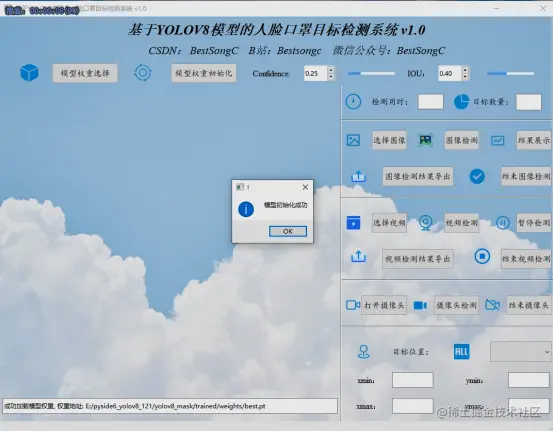Click the Confidence slider
554x432 pixels.
click(371, 73)
